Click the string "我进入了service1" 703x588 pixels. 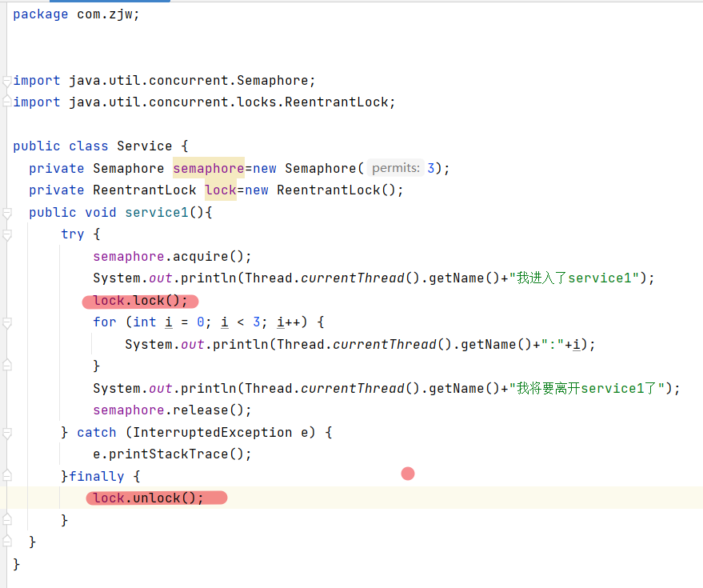(x=573, y=278)
